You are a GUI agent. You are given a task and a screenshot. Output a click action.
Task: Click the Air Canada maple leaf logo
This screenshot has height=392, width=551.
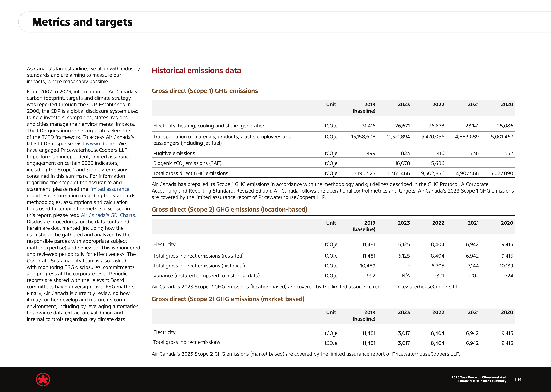pyautogui.click(x=43, y=380)
